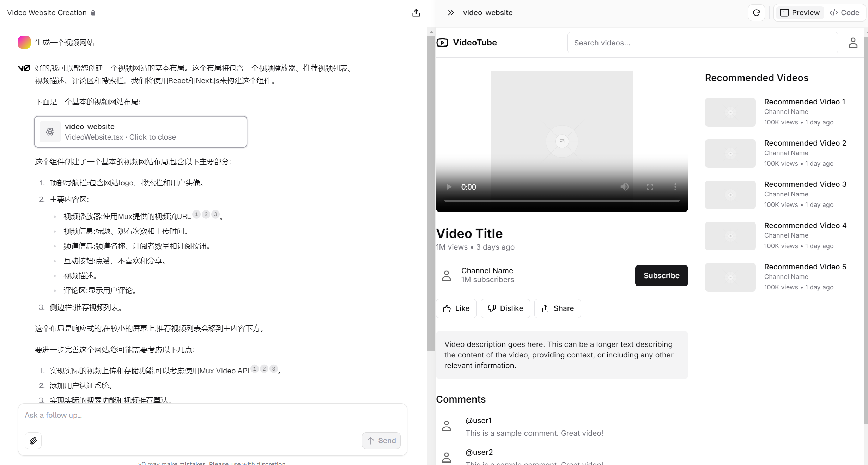Click the Dislike thumbs-down button
The image size is (868, 465).
(505, 308)
